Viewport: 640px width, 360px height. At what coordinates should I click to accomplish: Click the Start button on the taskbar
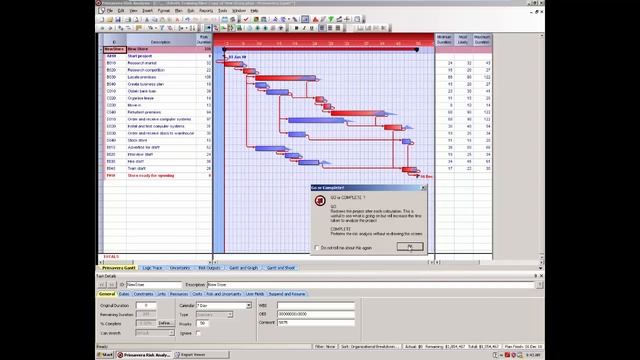(x=105, y=355)
